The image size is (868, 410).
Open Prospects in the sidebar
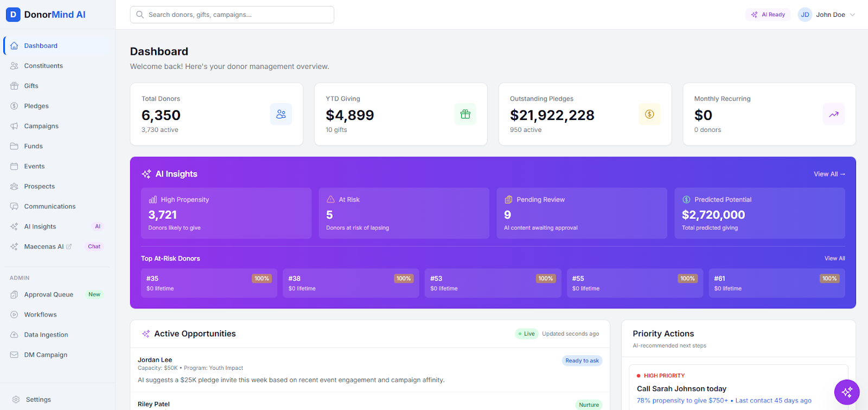pyautogui.click(x=57, y=186)
